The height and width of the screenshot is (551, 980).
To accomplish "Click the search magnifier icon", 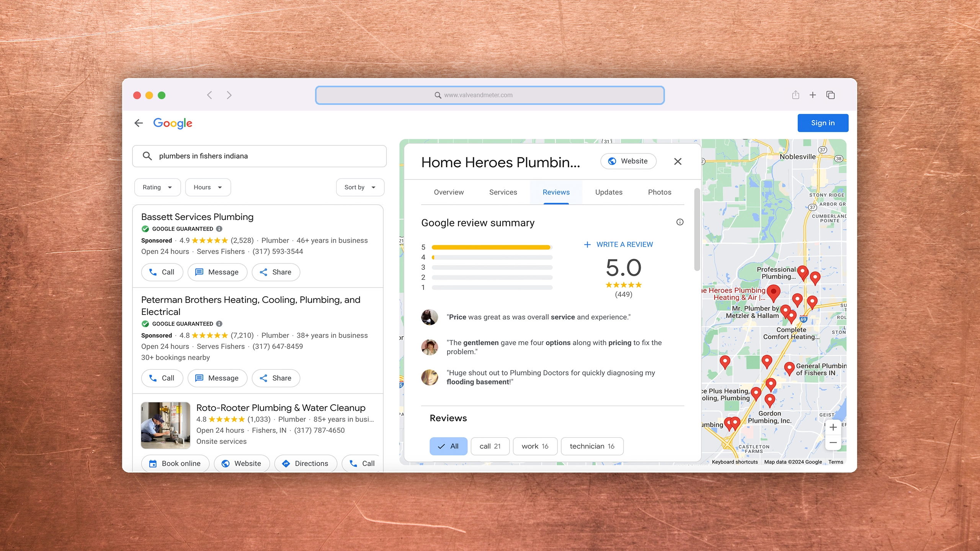I will tap(147, 156).
